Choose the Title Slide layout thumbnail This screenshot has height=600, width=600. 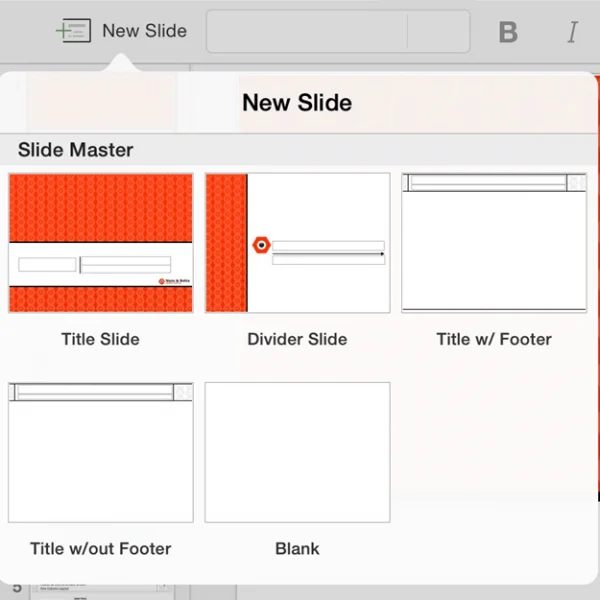click(x=101, y=243)
